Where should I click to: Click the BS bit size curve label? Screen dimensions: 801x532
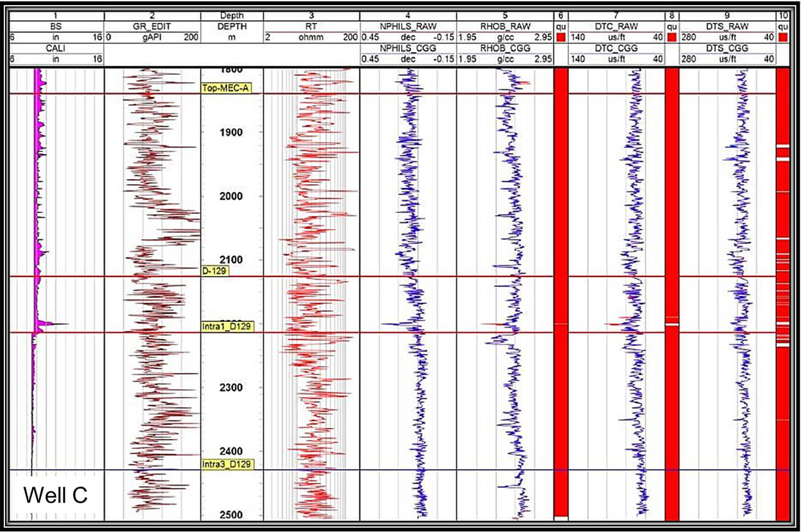click(55, 26)
